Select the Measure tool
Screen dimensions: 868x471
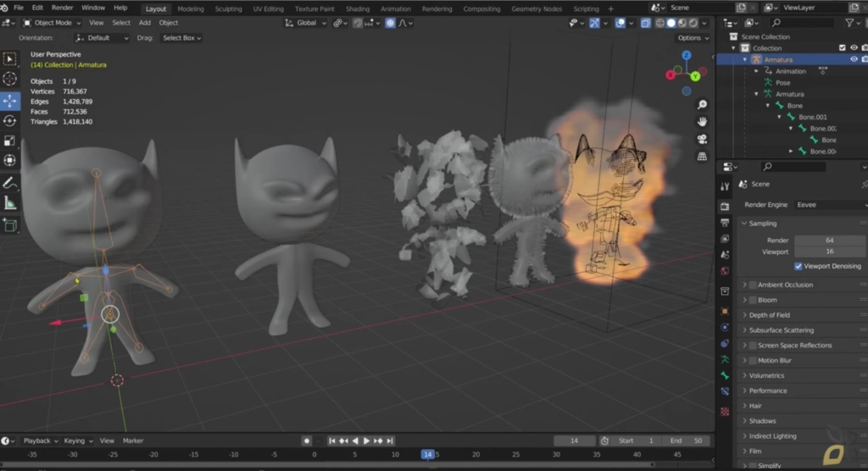[x=10, y=203]
